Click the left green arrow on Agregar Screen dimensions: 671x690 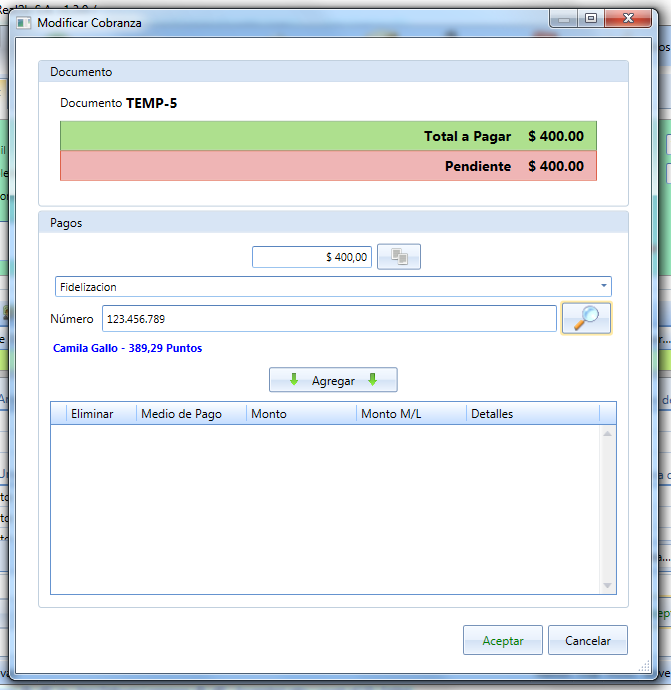294,379
